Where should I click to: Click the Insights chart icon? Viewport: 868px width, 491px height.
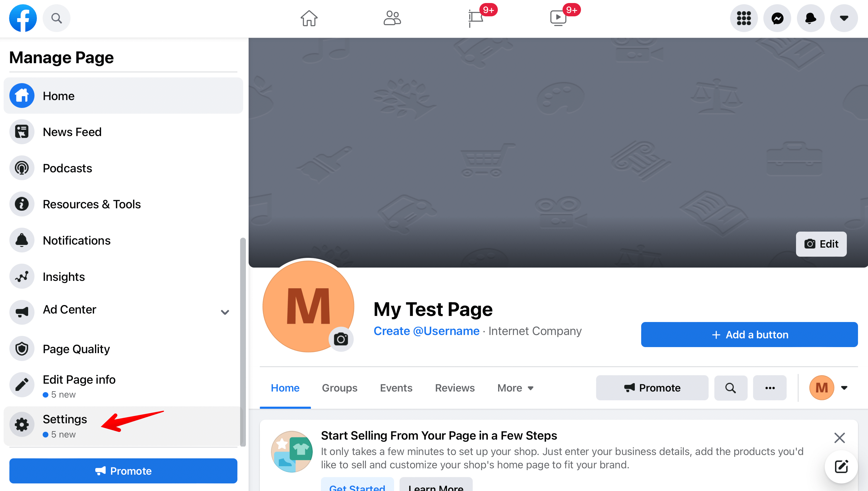21,276
